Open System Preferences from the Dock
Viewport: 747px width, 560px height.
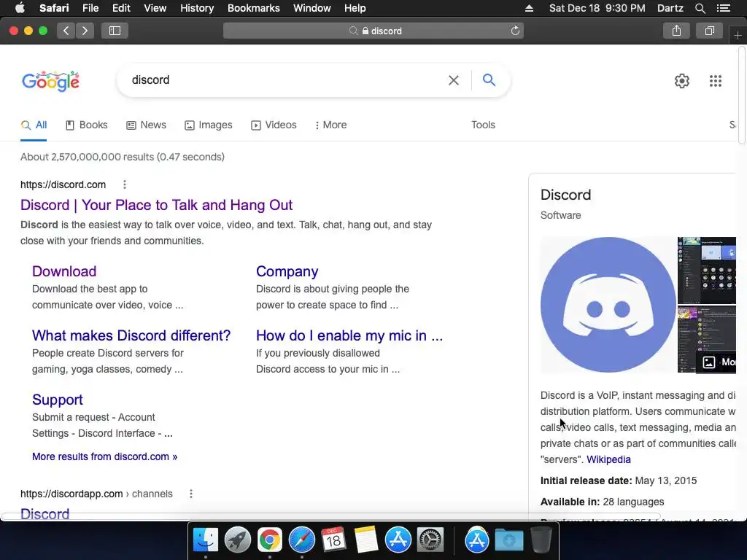tap(430, 540)
